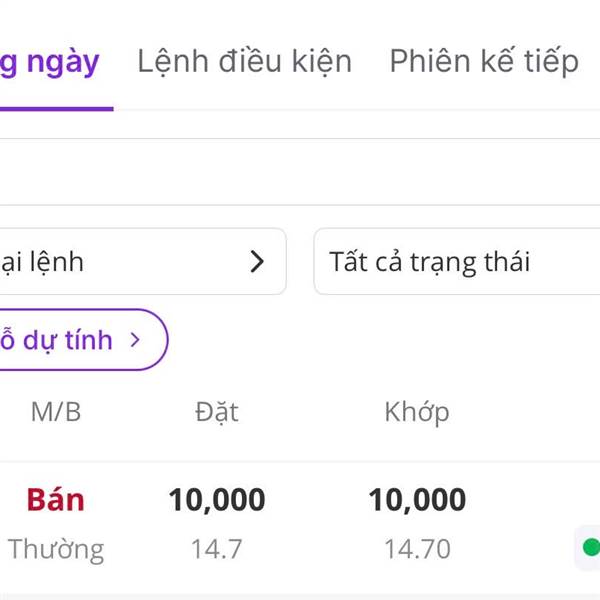Image resolution: width=600 pixels, height=600 pixels.
Task: Select the active tab ending in 'ngày'
Action: pyautogui.click(x=50, y=62)
